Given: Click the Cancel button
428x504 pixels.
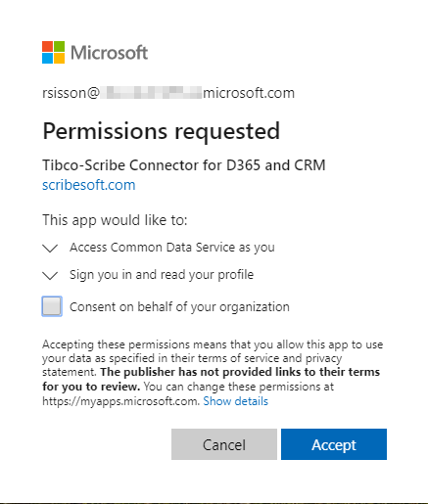Looking at the screenshot, I should pyautogui.click(x=224, y=444).
